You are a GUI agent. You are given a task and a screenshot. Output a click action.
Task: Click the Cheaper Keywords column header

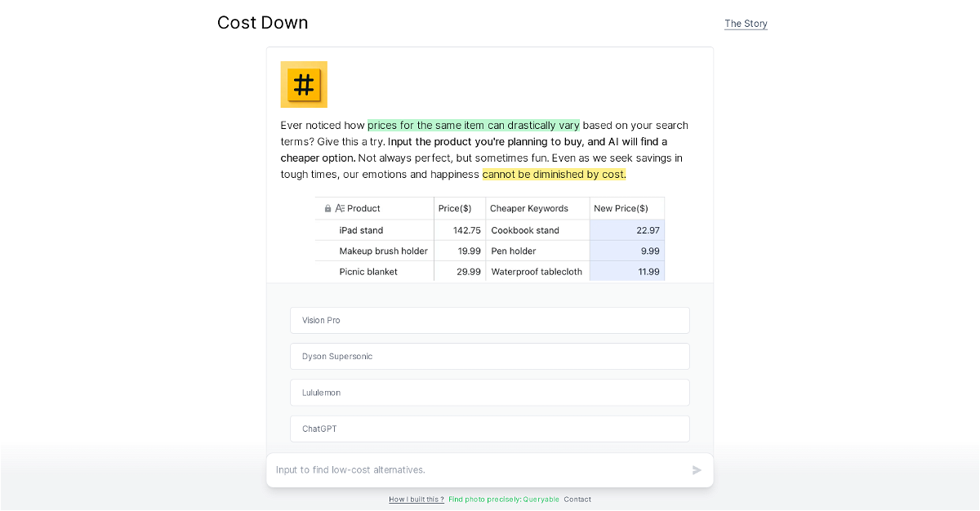tap(529, 209)
